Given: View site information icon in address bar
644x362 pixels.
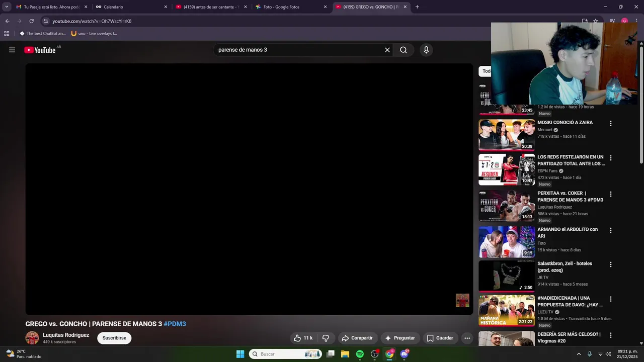Looking at the screenshot, I should [46, 21].
